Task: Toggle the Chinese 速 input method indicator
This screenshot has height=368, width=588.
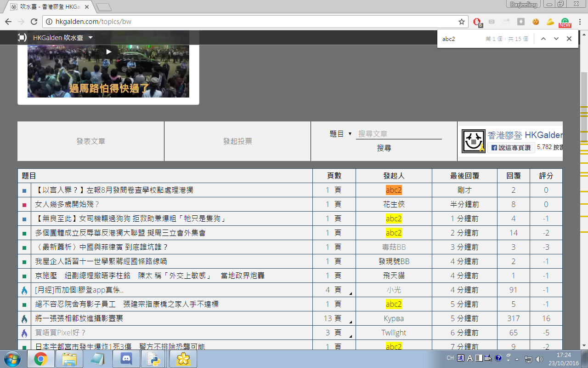Action: pos(461,358)
